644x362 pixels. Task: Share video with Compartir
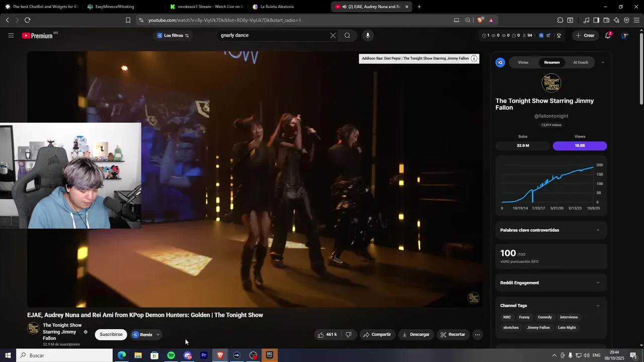click(377, 334)
